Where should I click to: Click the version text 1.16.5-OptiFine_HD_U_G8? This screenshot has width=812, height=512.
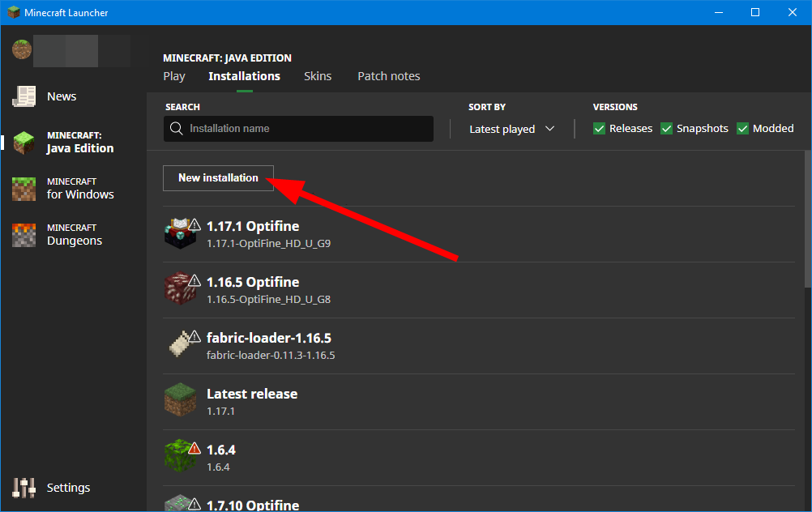point(268,299)
